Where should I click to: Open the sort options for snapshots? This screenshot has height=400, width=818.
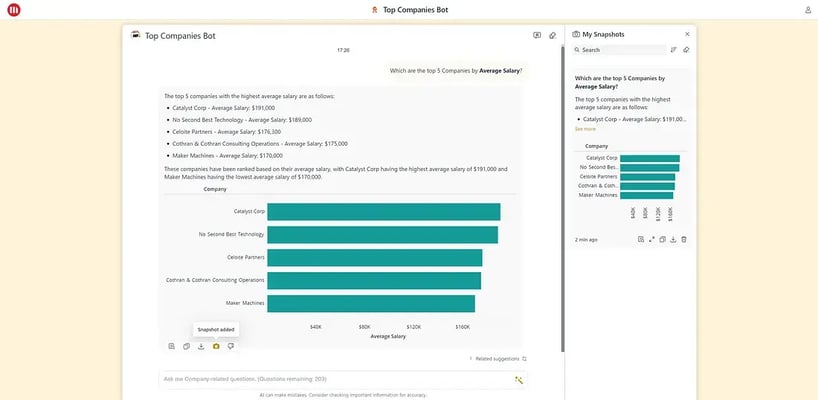(674, 49)
